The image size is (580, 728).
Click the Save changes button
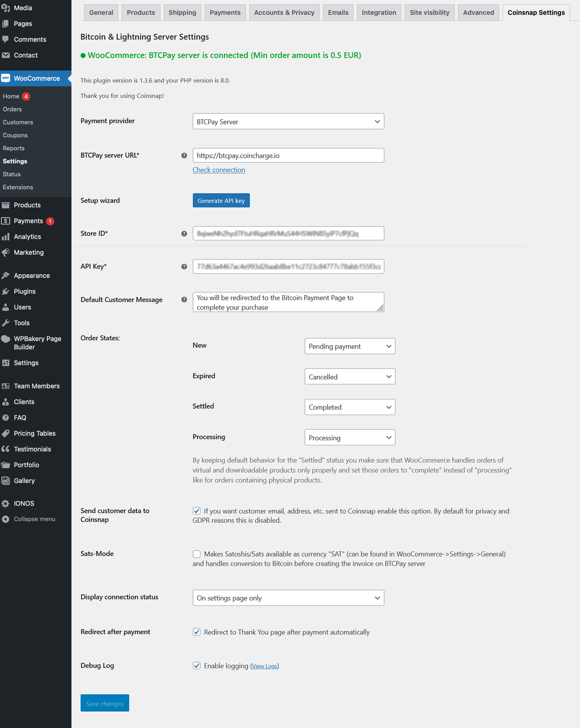click(x=105, y=703)
